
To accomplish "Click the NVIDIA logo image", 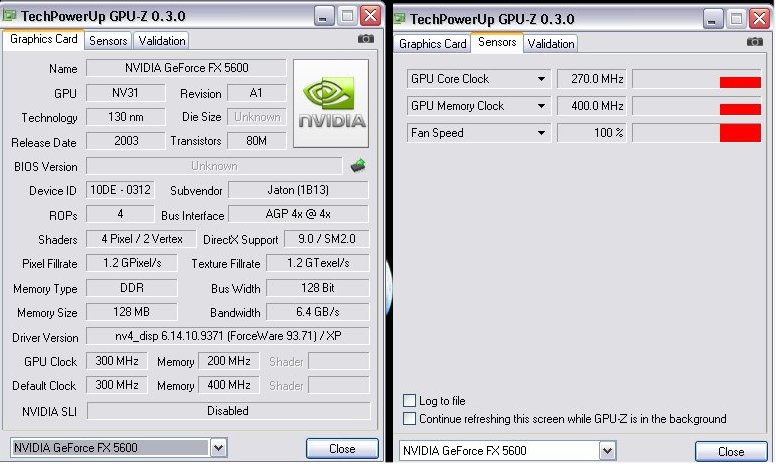I will (x=330, y=105).
